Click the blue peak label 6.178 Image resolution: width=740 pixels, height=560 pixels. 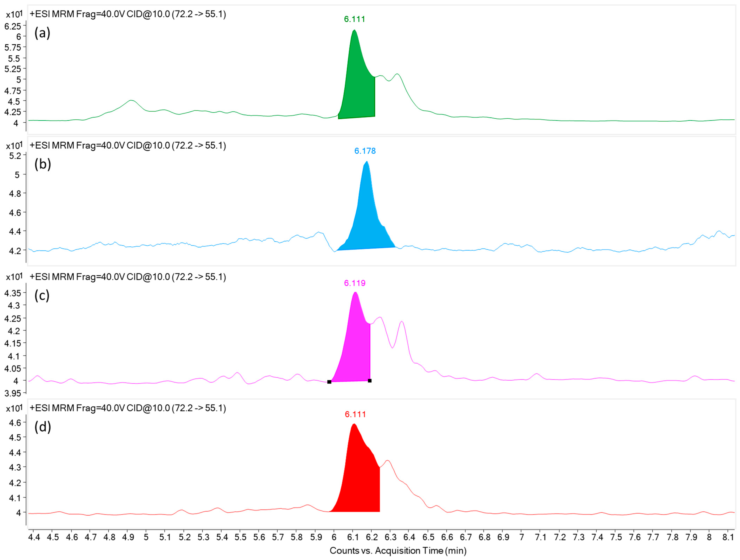[x=365, y=151]
